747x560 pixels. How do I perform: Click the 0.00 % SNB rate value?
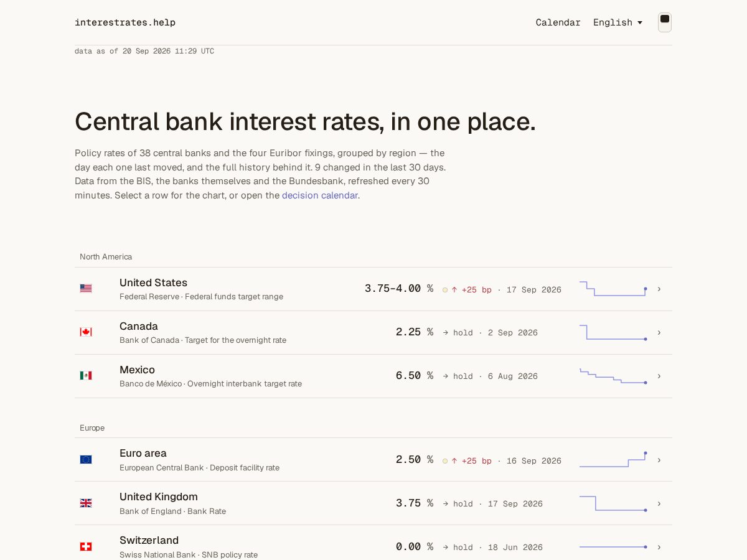point(415,547)
